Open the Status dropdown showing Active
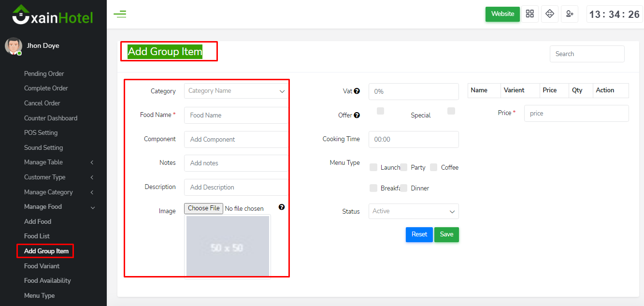Image resolution: width=644 pixels, height=306 pixels. [414, 211]
